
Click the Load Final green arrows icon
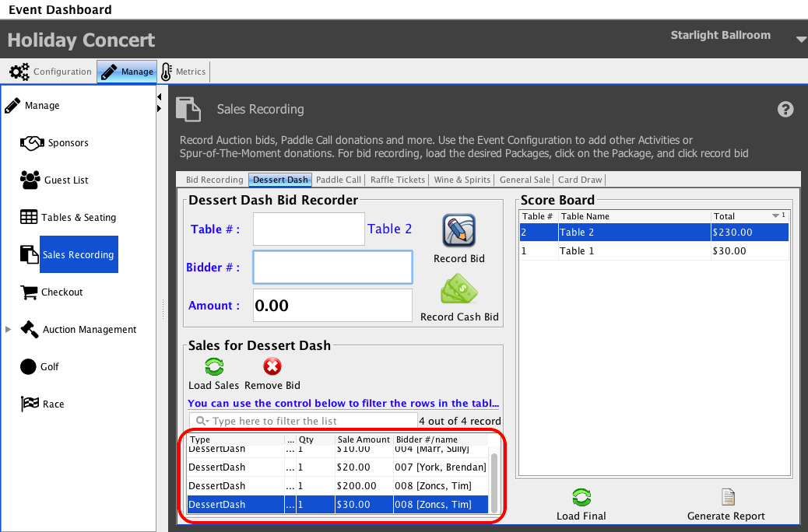point(581,498)
